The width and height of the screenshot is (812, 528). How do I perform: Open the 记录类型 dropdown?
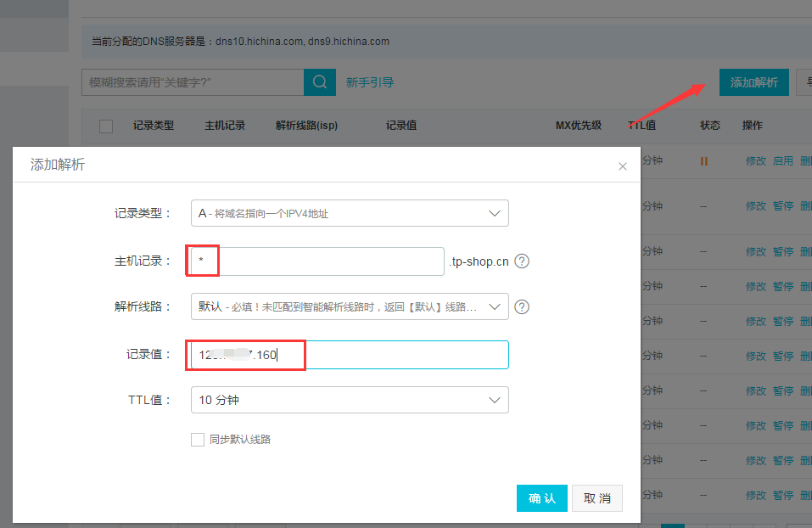pyautogui.click(x=350, y=214)
